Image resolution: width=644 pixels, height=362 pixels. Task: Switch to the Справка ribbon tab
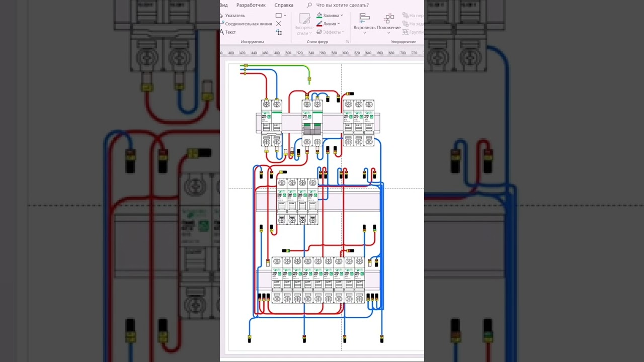point(284,5)
